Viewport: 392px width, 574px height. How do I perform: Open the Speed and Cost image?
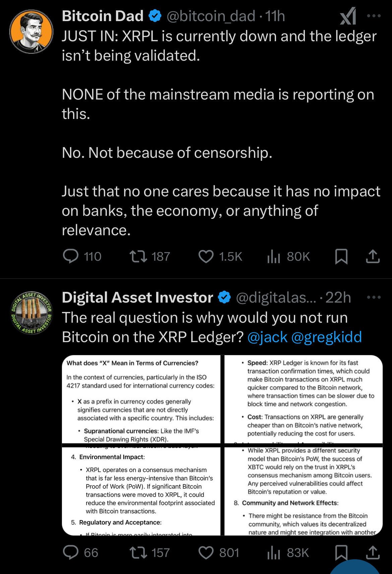pyautogui.click(x=304, y=399)
